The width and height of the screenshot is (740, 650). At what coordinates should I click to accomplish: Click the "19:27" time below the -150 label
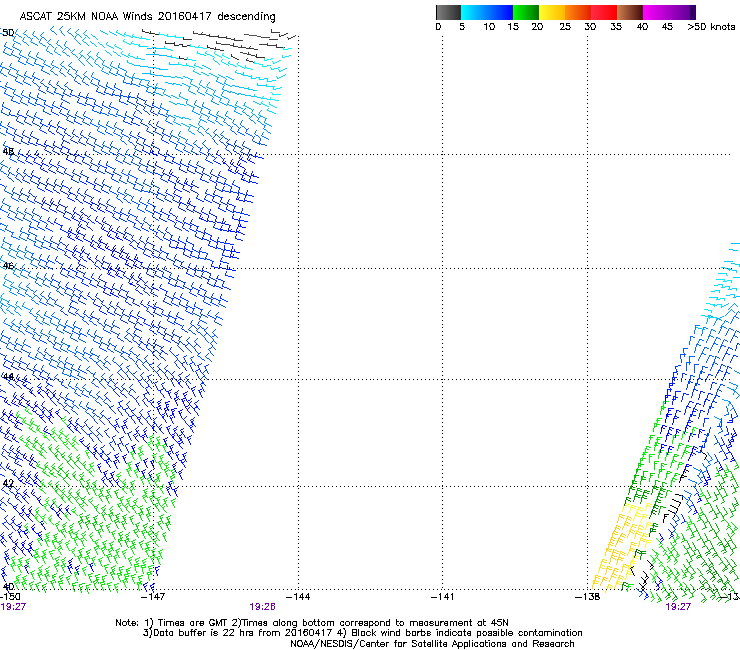tap(13, 607)
